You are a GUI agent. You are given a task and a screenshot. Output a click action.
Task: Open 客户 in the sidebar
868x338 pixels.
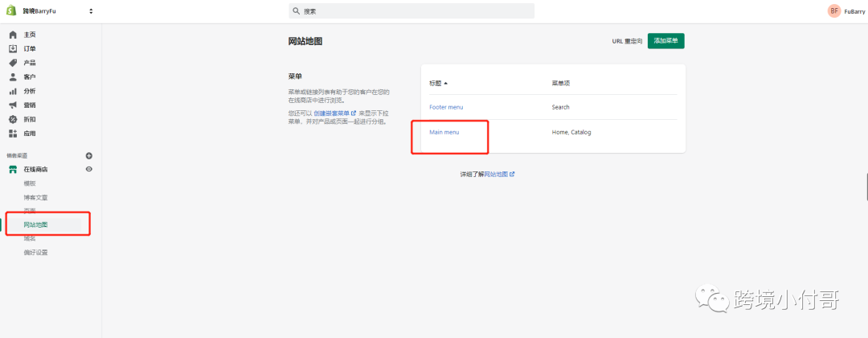(x=30, y=77)
